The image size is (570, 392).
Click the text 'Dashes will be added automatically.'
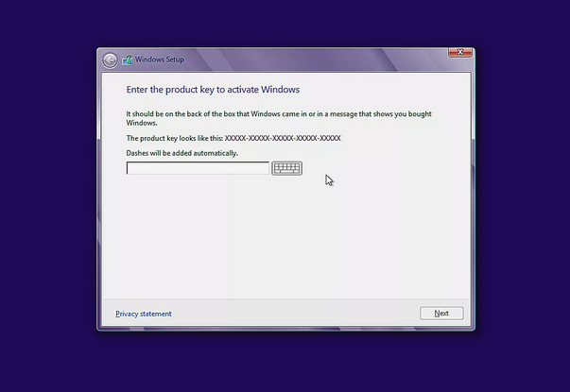click(181, 153)
